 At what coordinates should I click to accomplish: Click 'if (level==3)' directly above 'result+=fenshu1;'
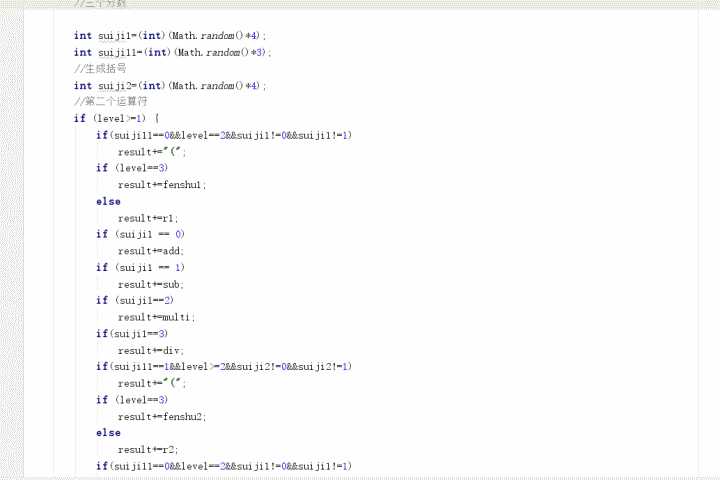click(132, 168)
